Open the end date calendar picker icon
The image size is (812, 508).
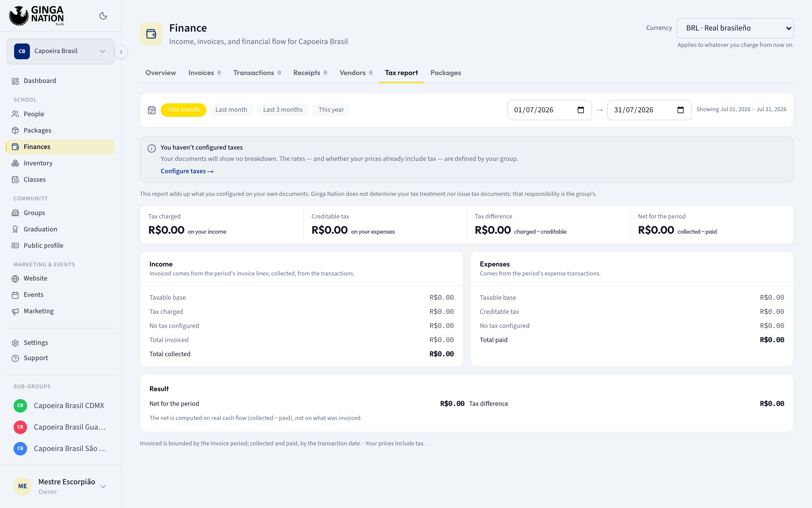(680, 110)
